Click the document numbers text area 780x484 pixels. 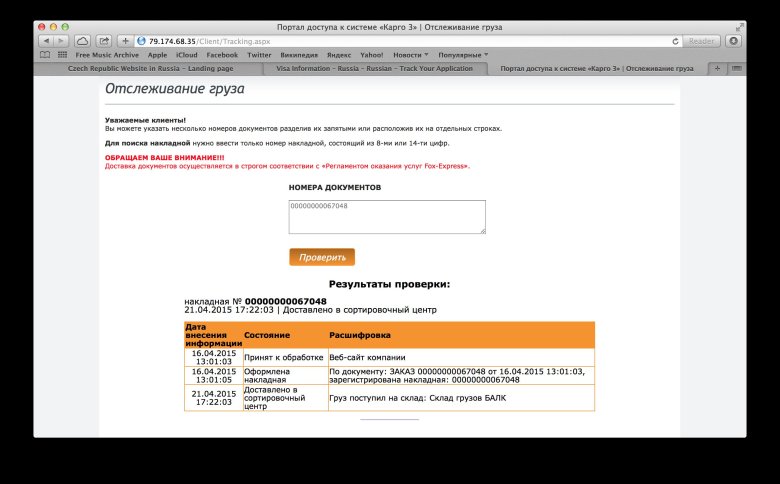tap(386, 217)
